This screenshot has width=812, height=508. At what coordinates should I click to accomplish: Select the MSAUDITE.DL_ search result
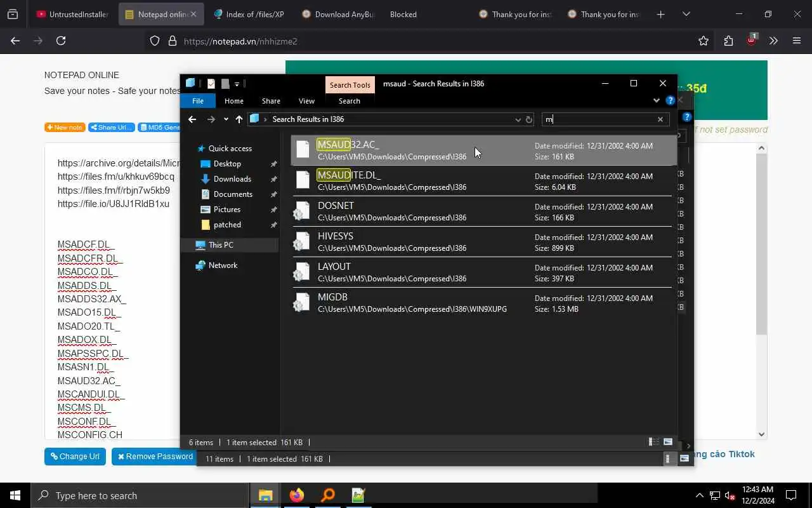482,181
